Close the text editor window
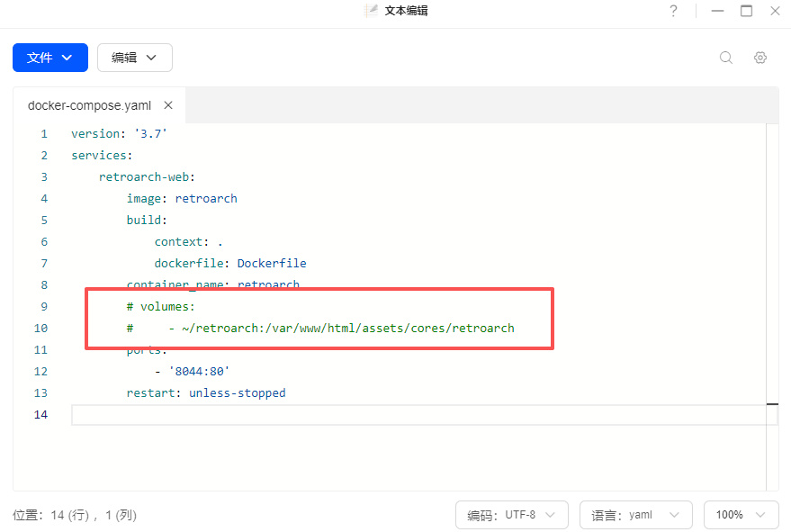The width and height of the screenshot is (791, 532). (x=775, y=11)
